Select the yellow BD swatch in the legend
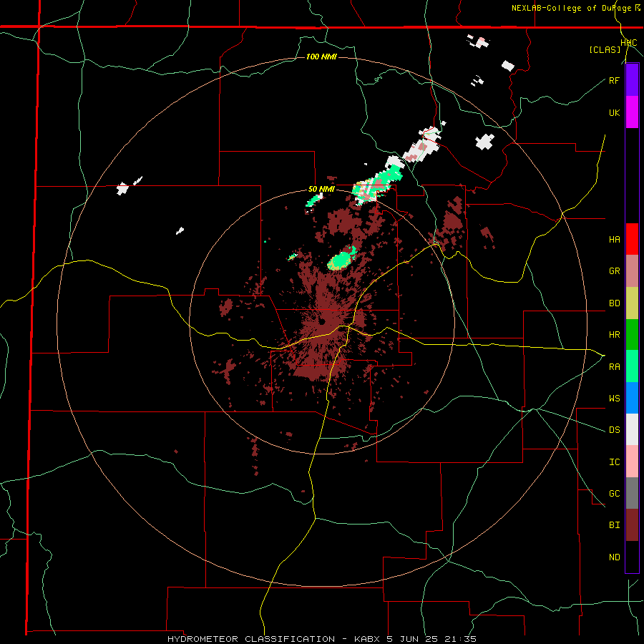 [x=632, y=303]
